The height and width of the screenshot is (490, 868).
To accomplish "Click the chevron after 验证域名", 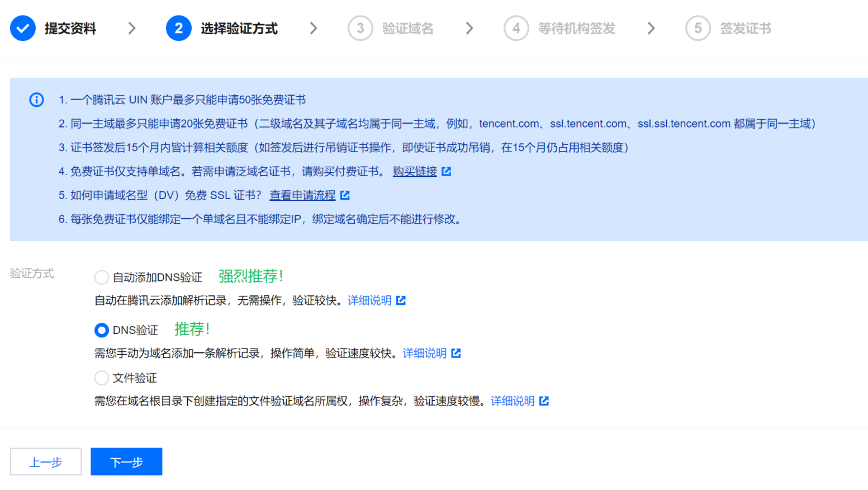I will pos(469,28).
